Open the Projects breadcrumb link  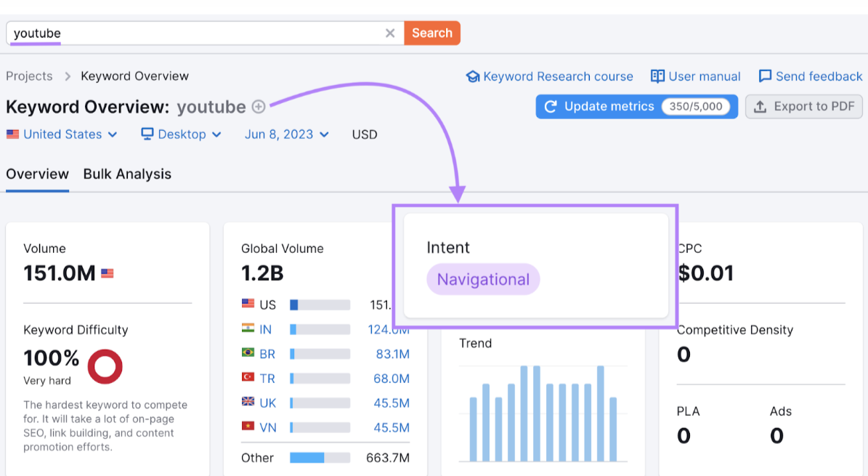pyautogui.click(x=29, y=76)
